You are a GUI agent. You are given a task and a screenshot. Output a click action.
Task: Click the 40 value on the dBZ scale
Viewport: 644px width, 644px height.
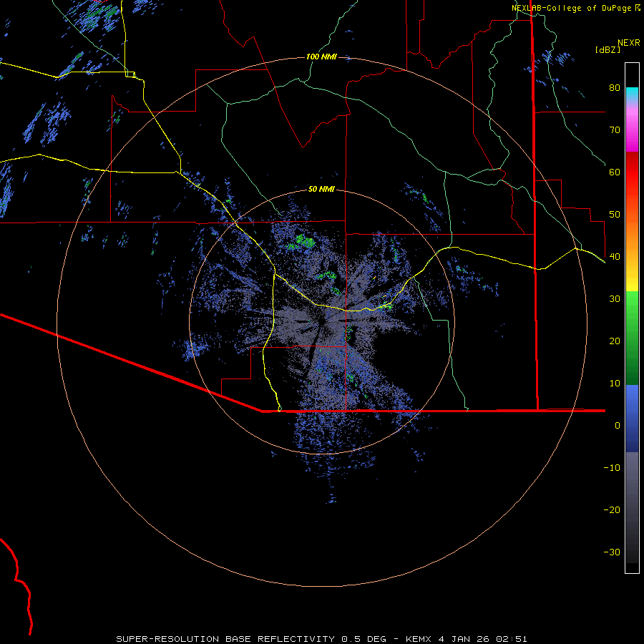click(x=615, y=257)
